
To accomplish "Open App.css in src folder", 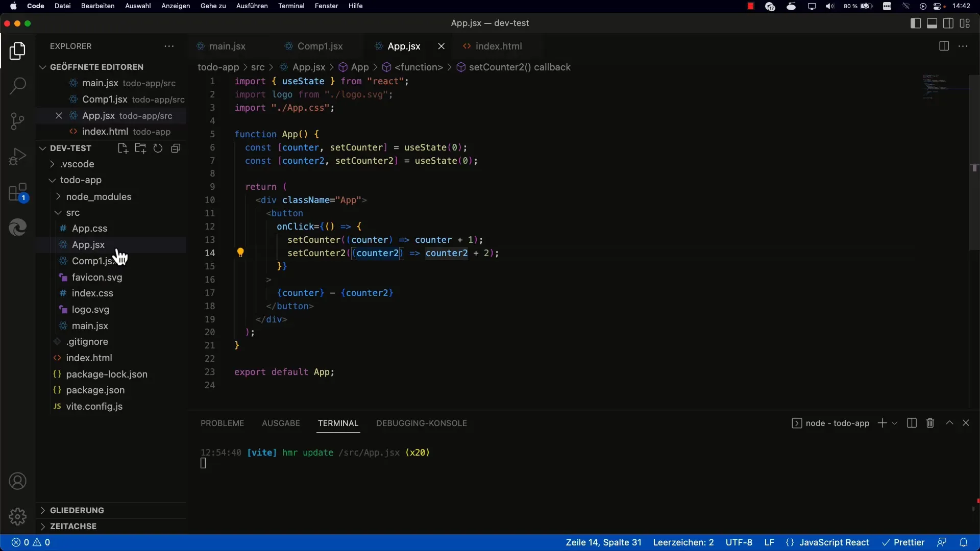I will [x=111, y=229].
